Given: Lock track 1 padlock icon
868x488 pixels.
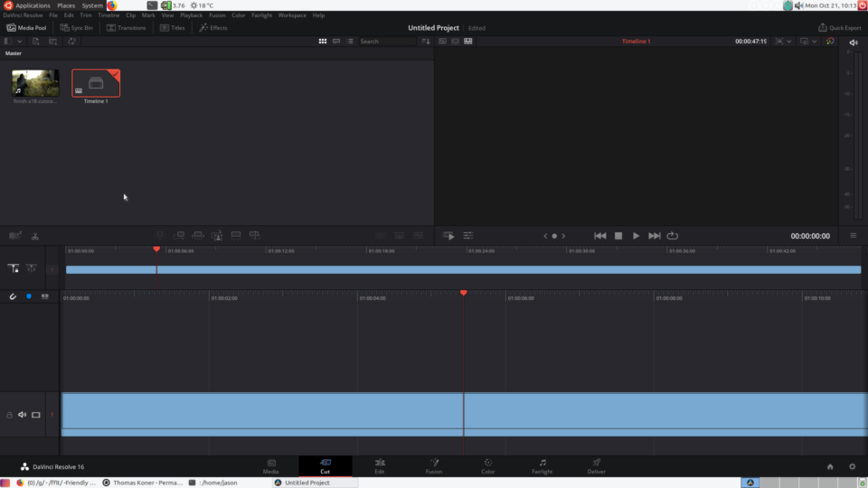Looking at the screenshot, I should (x=9, y=415).
